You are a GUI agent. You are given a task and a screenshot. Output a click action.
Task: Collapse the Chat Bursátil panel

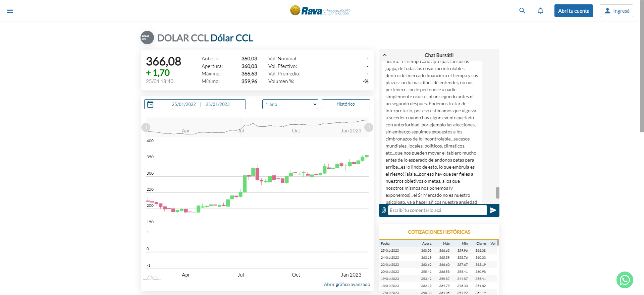click(x=385, y=55)
